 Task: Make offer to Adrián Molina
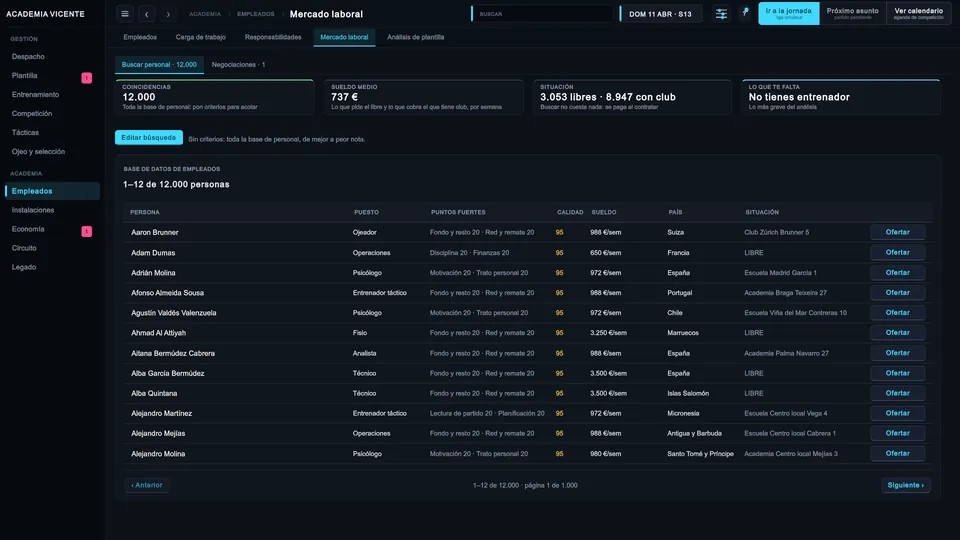(x=898, y=272)
